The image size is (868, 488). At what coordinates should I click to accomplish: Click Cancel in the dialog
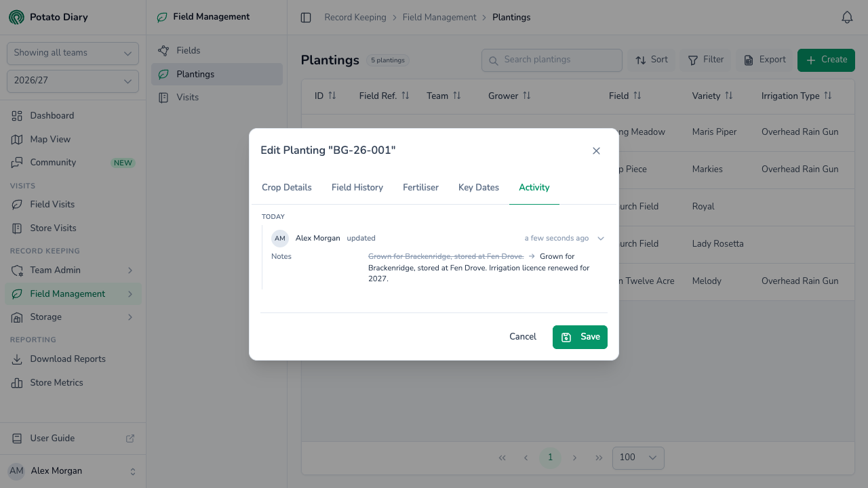[x=523, y=337]
